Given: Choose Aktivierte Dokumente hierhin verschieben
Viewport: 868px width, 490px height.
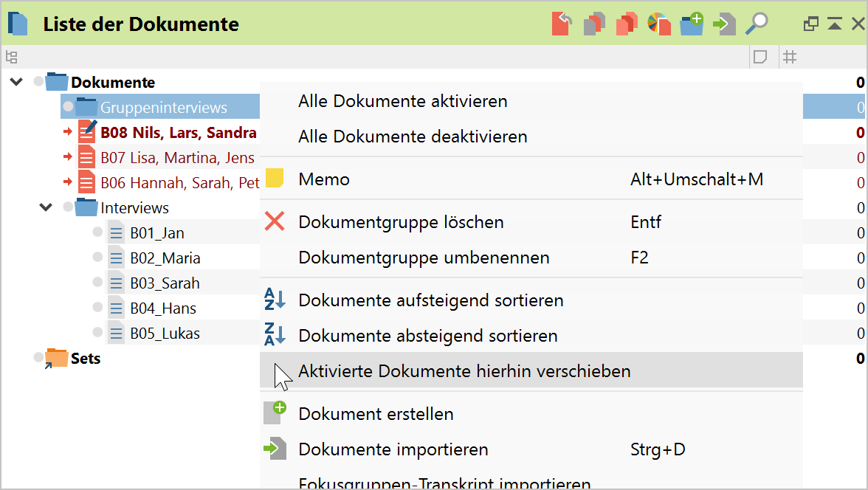Looking at the screenshot, I should click(x=531, y=371).
